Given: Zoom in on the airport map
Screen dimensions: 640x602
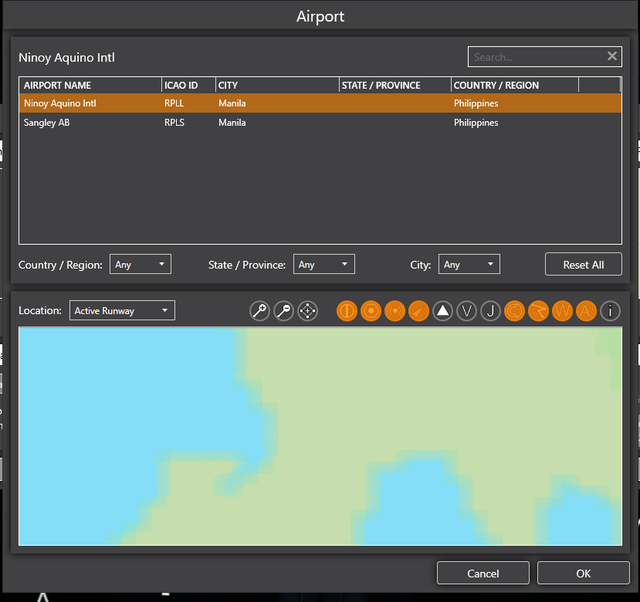Looking at the screenshot, I should click(x=260, y=311).
